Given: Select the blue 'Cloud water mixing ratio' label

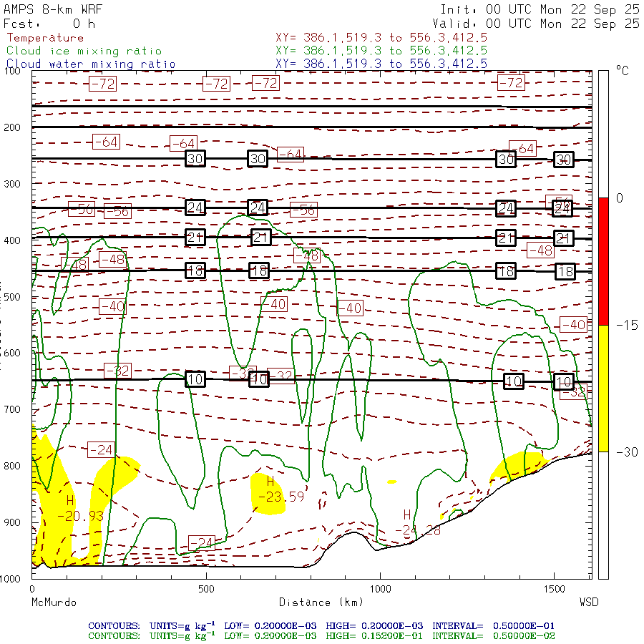Looking at the screenshot, I should (x=91, y=64).
